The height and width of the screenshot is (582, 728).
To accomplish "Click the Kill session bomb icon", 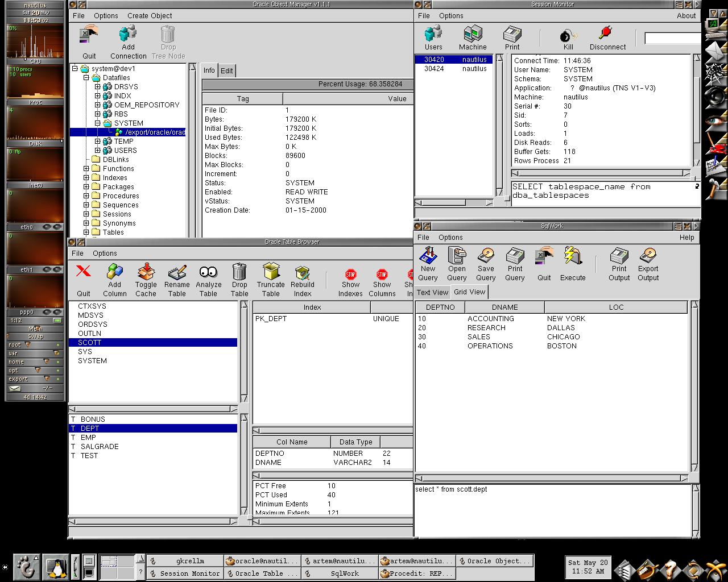I will (568, 34).
